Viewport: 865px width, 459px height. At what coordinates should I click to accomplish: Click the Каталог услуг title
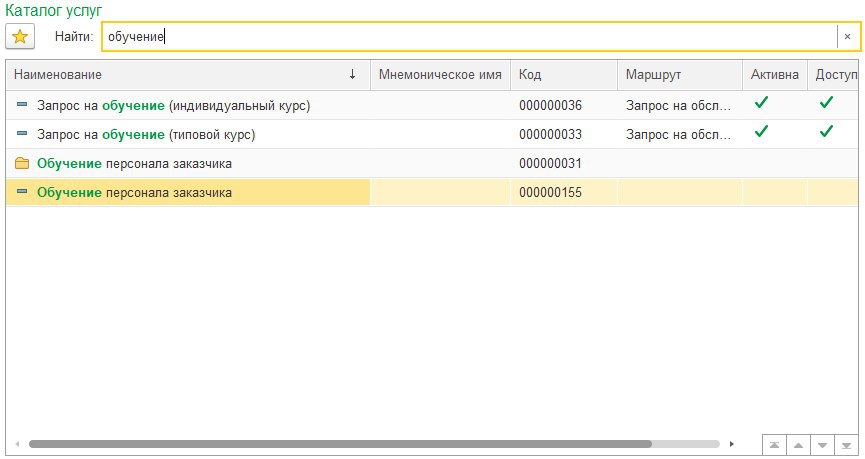tap(54, 10)
